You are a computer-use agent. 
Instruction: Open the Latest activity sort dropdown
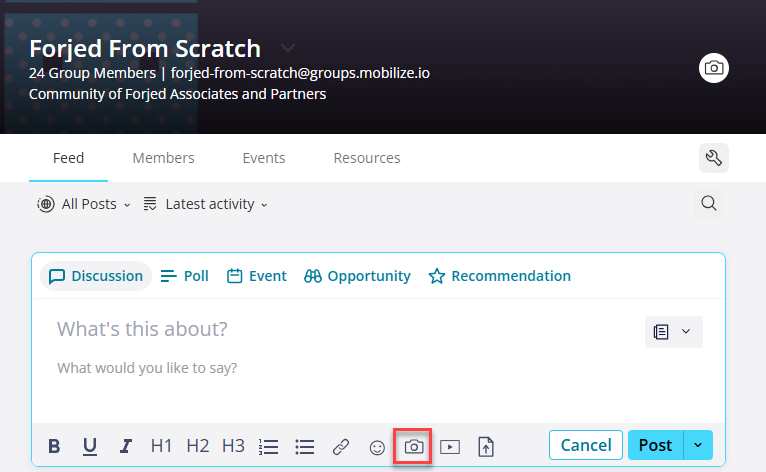pos(206,204)
